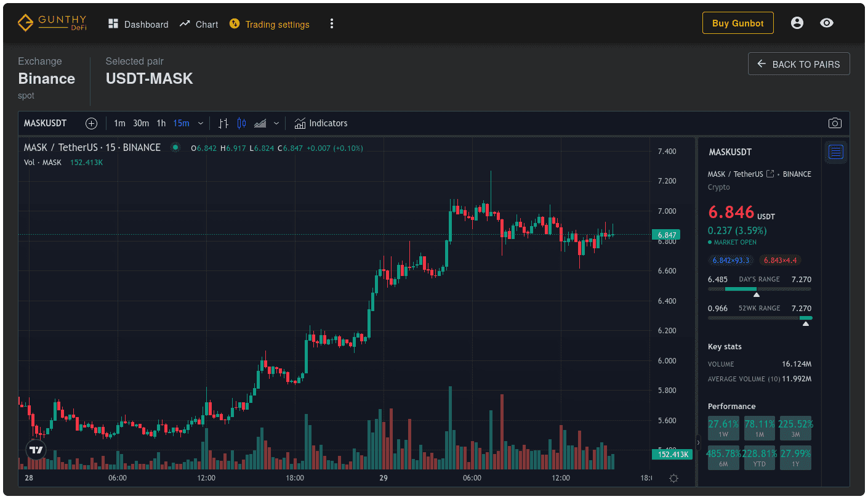The width and height of the screenshot is (868, 499).
Task: Click the compare/add symbol plus icon
Action: [91, 123]
